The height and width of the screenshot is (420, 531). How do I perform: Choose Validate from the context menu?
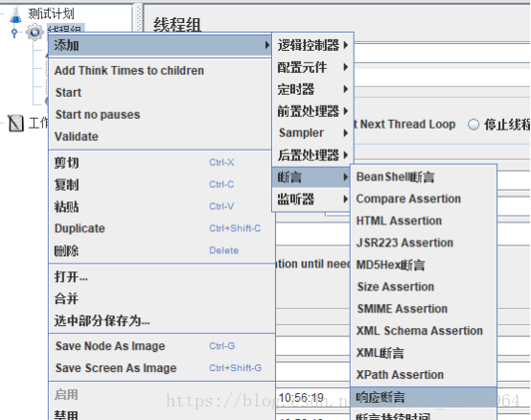tap(160, 136)
